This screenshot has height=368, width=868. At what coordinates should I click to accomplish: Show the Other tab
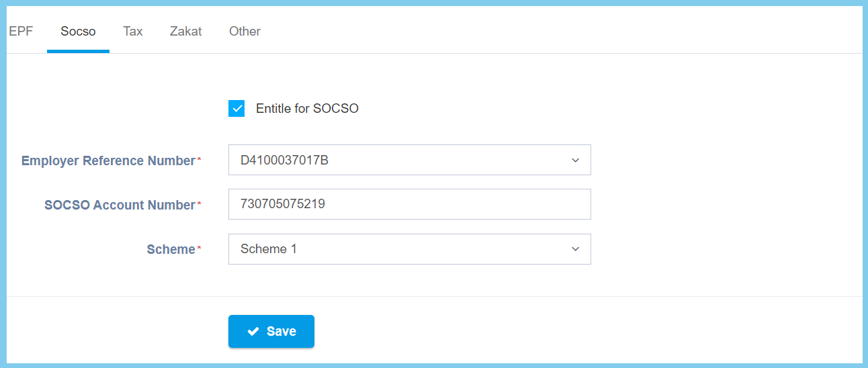(x=245, y=32)
